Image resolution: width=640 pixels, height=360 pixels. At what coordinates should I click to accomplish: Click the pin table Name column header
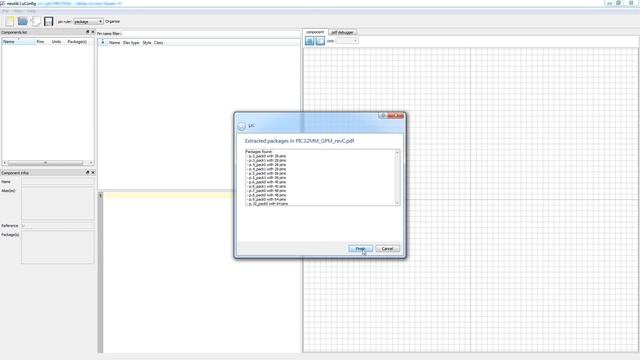click(x=114, y=42)
